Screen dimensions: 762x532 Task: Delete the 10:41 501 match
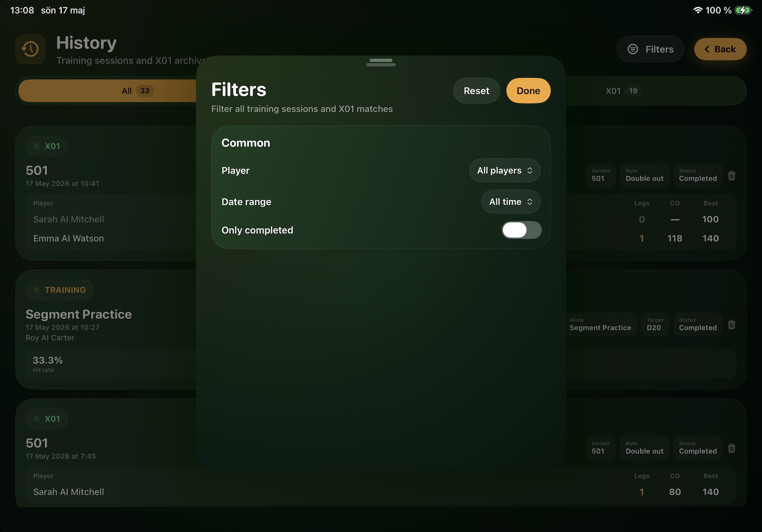731,175
